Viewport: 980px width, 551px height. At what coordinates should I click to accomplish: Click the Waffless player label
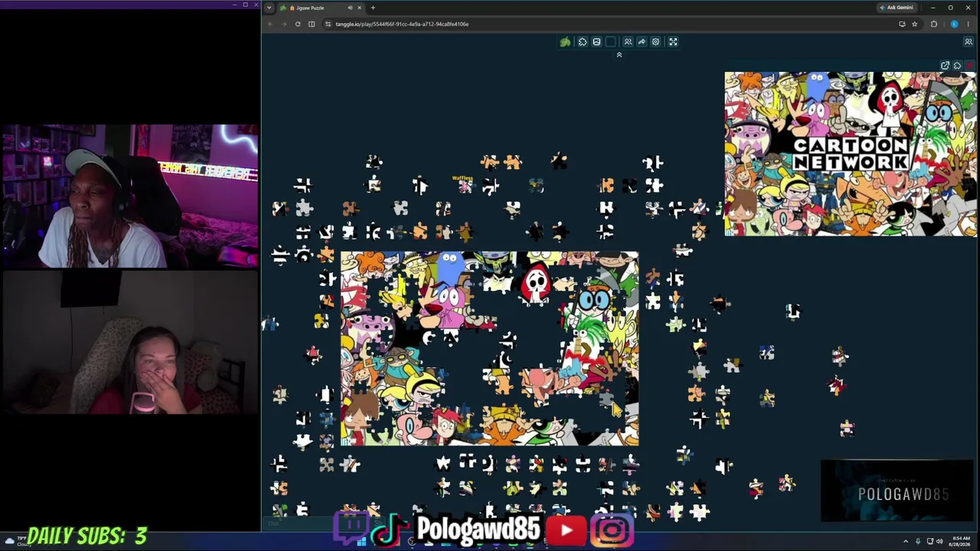[x=462, y=178]
